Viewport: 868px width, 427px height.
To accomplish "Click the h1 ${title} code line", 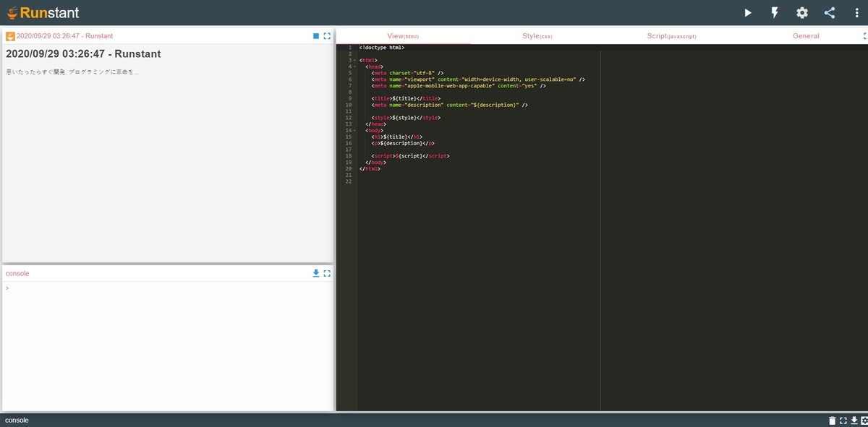I will 397,137.
